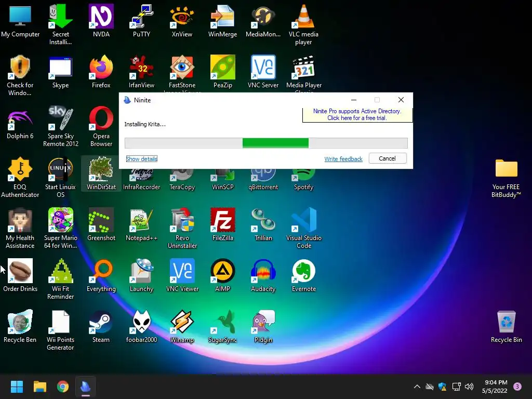The width and height of the screenshot is (532, 399).
Task: Open foobar2000 shortcut
Action: pos(141,326)
